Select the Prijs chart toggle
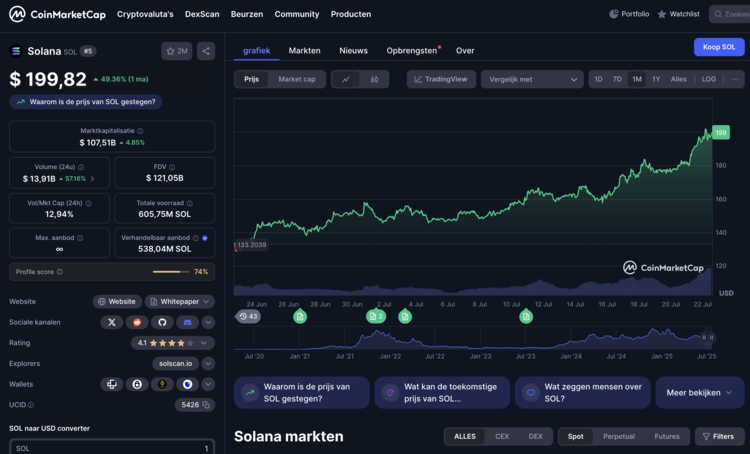 pos(252,79)
